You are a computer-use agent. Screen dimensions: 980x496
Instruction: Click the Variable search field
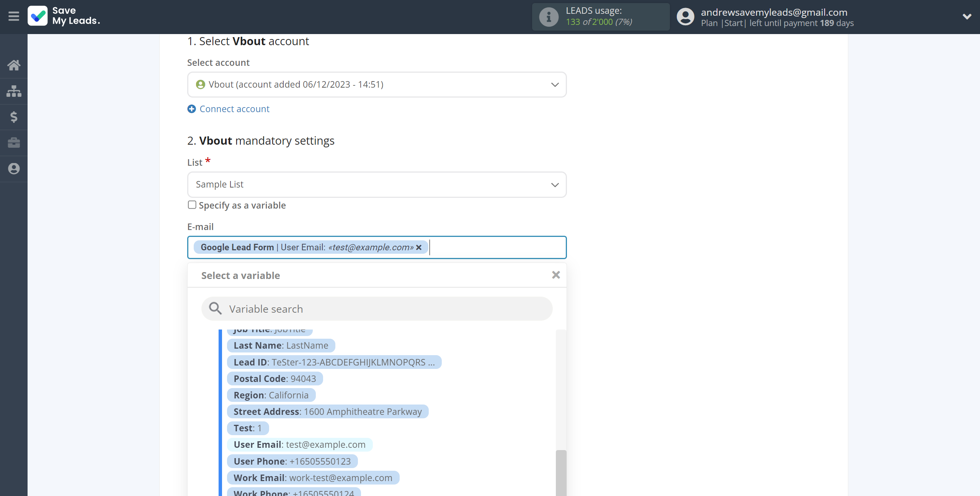(x=377, y=308)
